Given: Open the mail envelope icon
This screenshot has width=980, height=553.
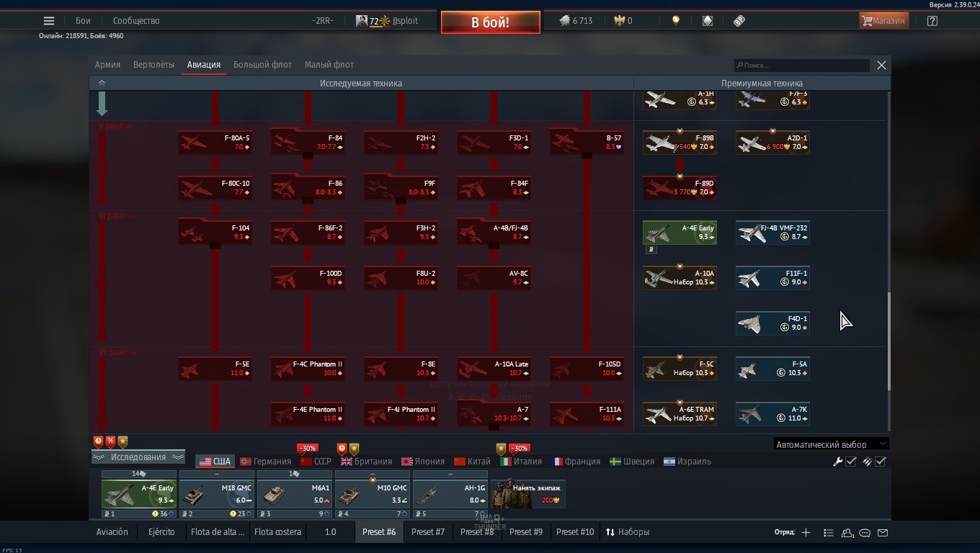Looking at the screenshot, I should click(883, 532).
